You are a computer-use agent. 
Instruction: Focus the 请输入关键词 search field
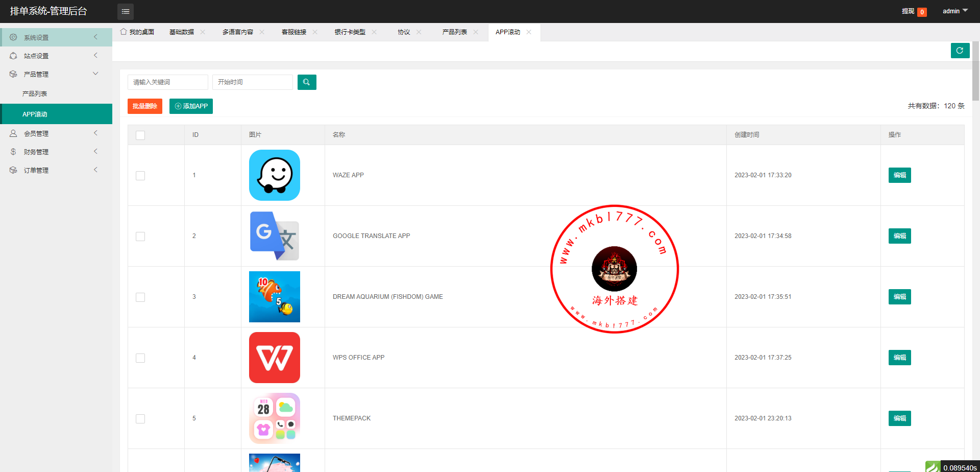coord(168,82)
